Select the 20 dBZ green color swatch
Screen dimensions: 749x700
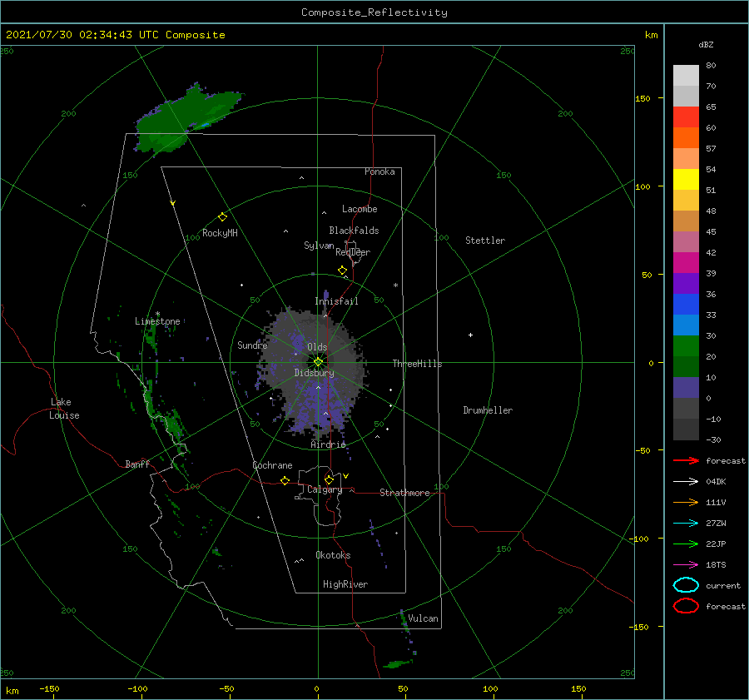pos(686,346)
